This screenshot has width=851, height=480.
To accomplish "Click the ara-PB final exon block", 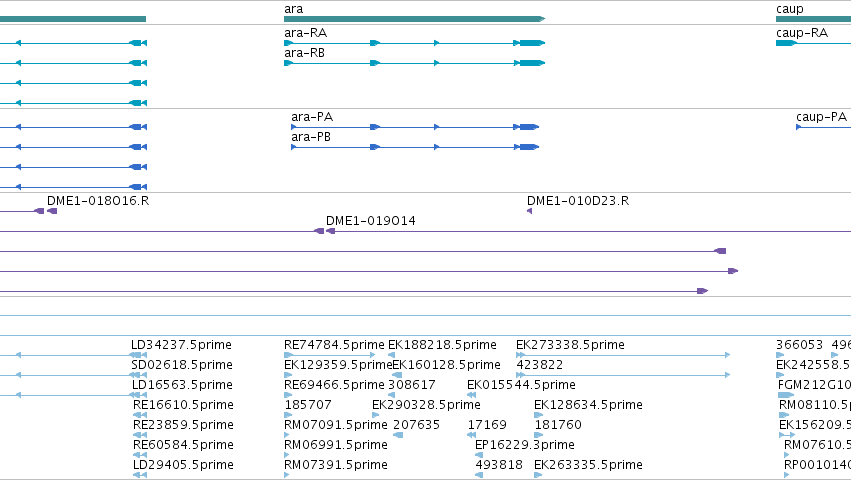I will pyautogui.click(x=529, y=147).
